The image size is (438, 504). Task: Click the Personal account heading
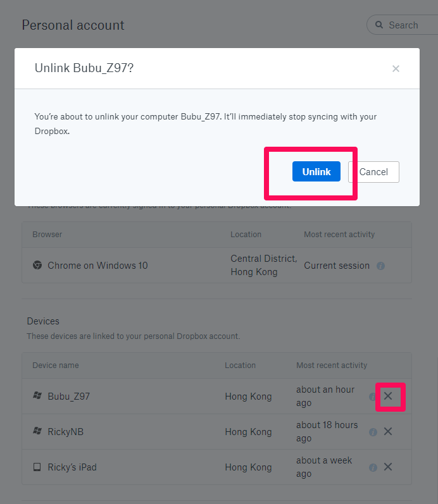73,25
